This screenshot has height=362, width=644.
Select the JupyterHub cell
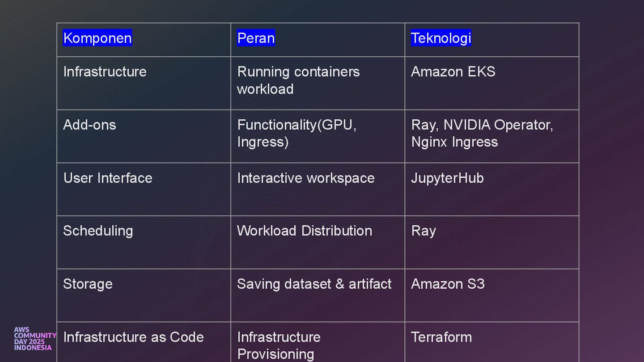(447, 178)
